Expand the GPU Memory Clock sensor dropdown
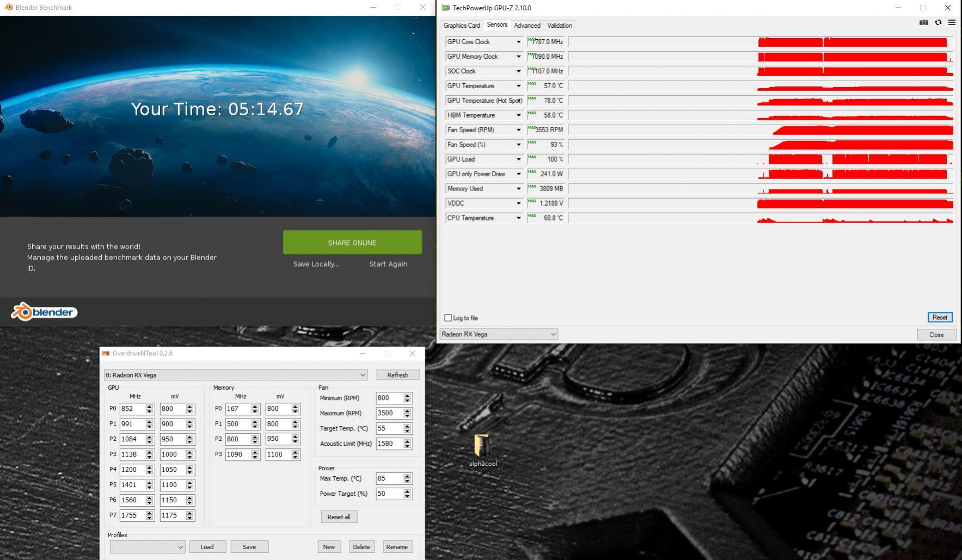Viewport: 962px width, 560px height. tap(518, 57)
